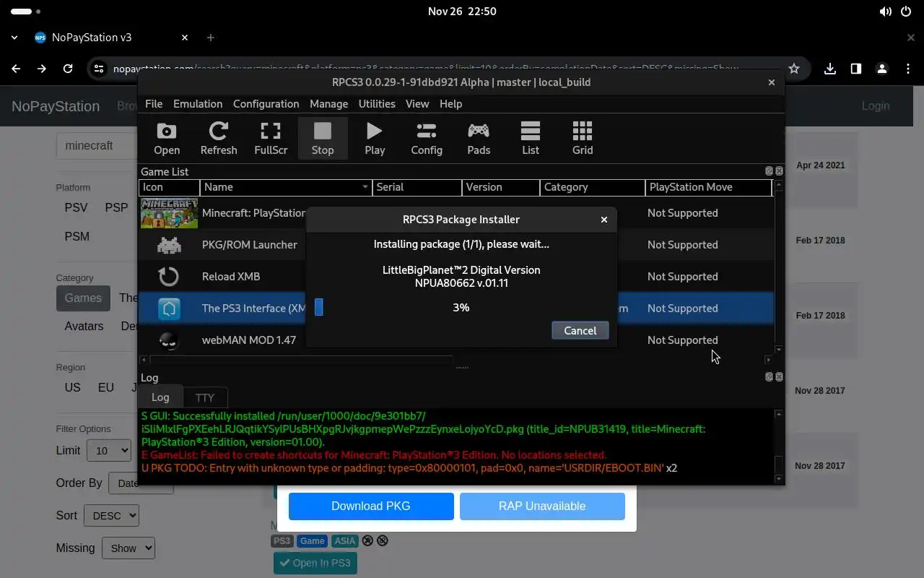This screenshot has height=578, width=924.
Task: Click the installation progress bar
Action: (x=461, y=308)
